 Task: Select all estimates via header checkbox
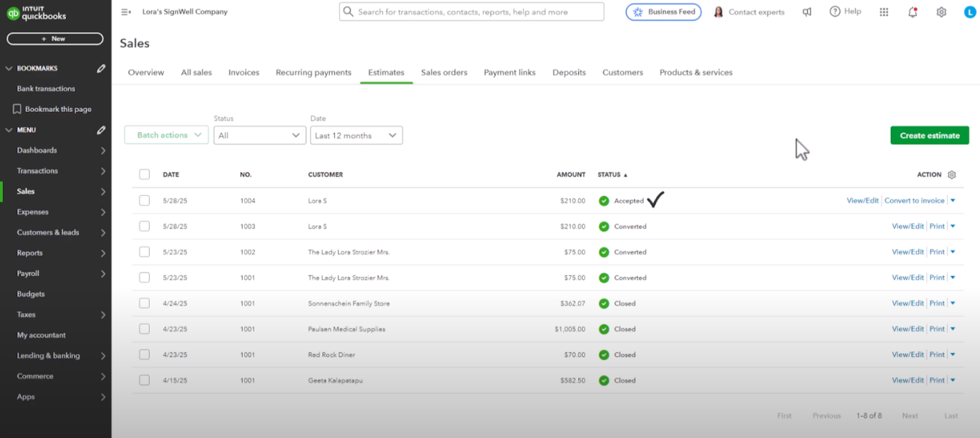click(x=144, y=174)
